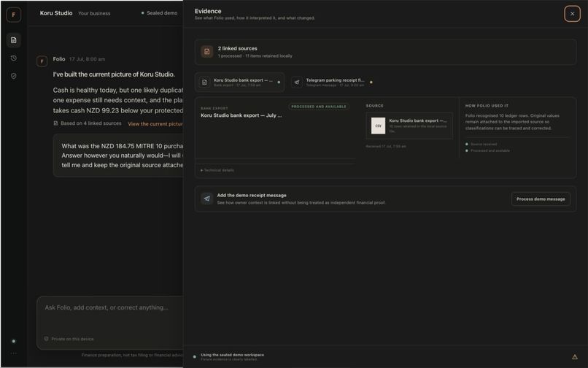The image size is (588, 368).
Task: Click the 17 Jul, 8:00 am timestamp
Action: pyautogui.click(x=87, y=59)
